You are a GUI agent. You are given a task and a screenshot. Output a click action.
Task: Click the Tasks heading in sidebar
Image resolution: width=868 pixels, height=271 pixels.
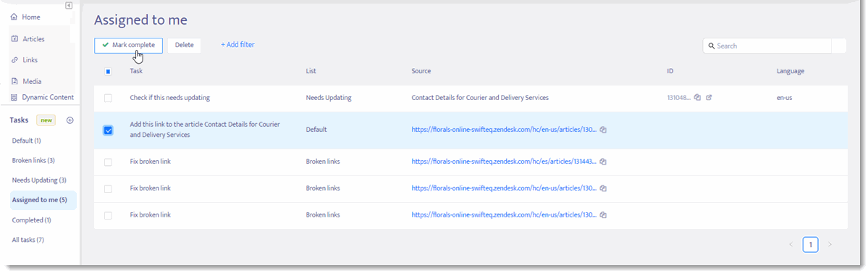[20, 120]
